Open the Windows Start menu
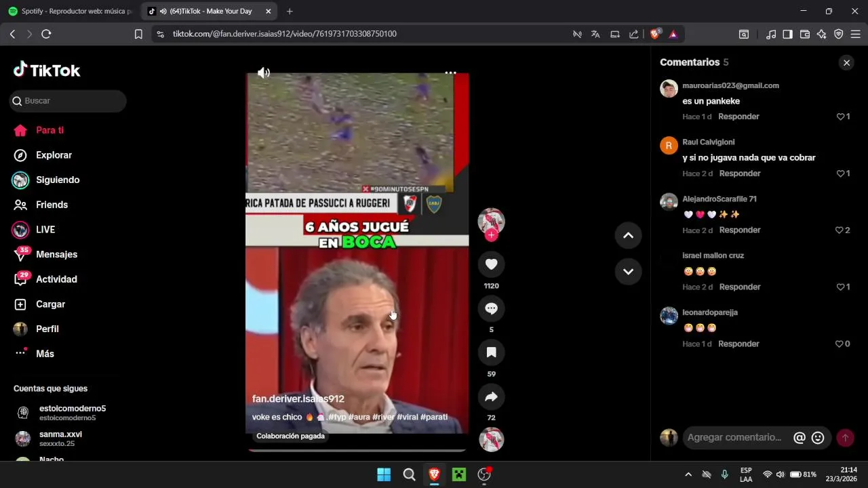Image resolution: width=868 pixels, height=488 pixels. click(x=384, y=474)
